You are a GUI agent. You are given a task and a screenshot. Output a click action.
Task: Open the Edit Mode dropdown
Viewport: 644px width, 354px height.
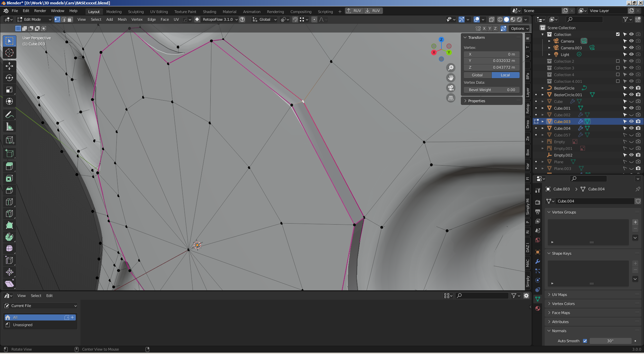pos(34,19)
